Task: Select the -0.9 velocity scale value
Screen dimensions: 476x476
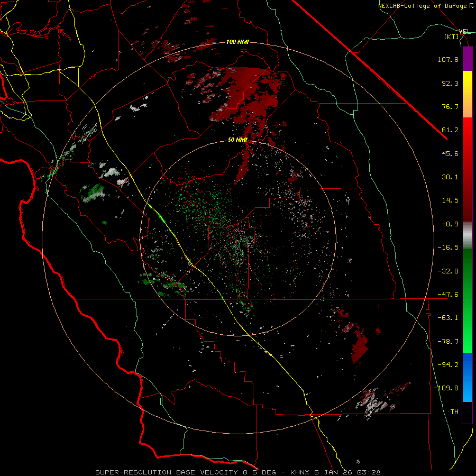Action: 450,224
